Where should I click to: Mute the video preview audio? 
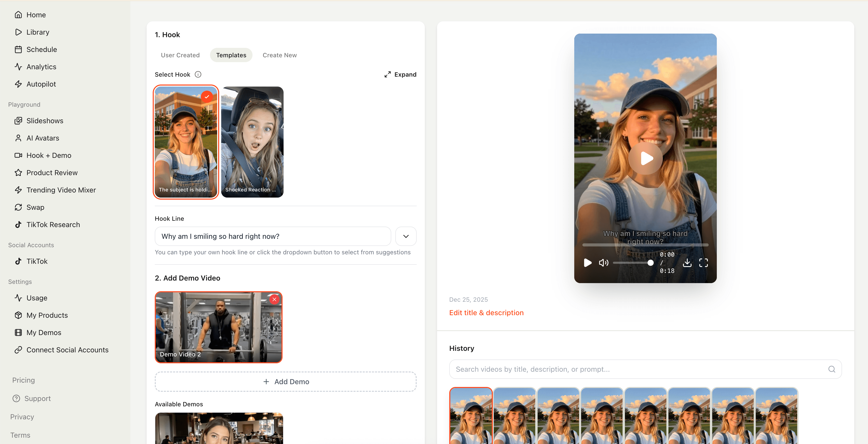604,263
